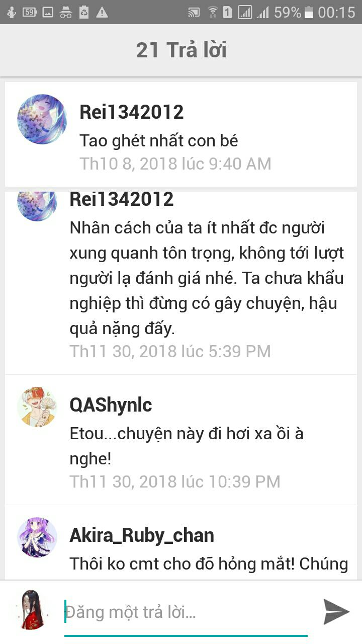Image resolution: width=362 pixels, height=644 pixels.
Task: Tap the Wi-Fi signal status icon
Action: point(213,12)
